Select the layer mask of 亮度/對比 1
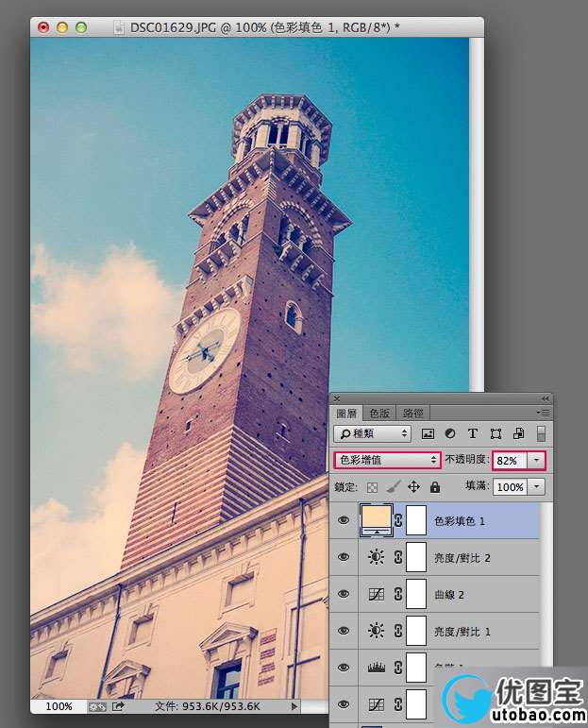588x728 pixels. tap(416, 631)
